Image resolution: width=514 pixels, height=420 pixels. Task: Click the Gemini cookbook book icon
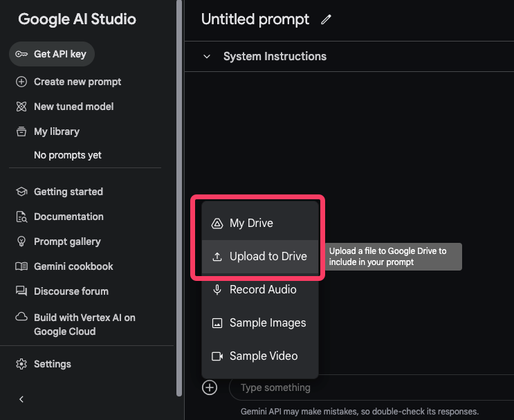click(21, 266)
